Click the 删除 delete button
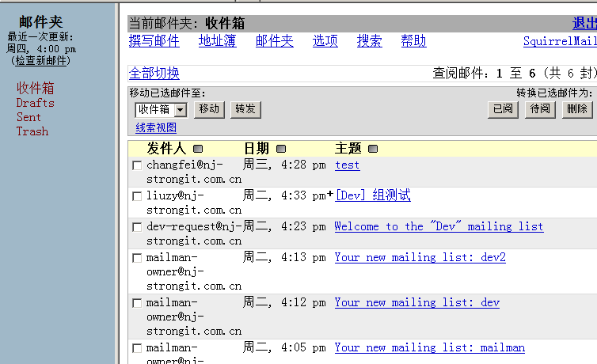This screenshot has width=597, height=364. pyautogui.click(x=577, y=109)
